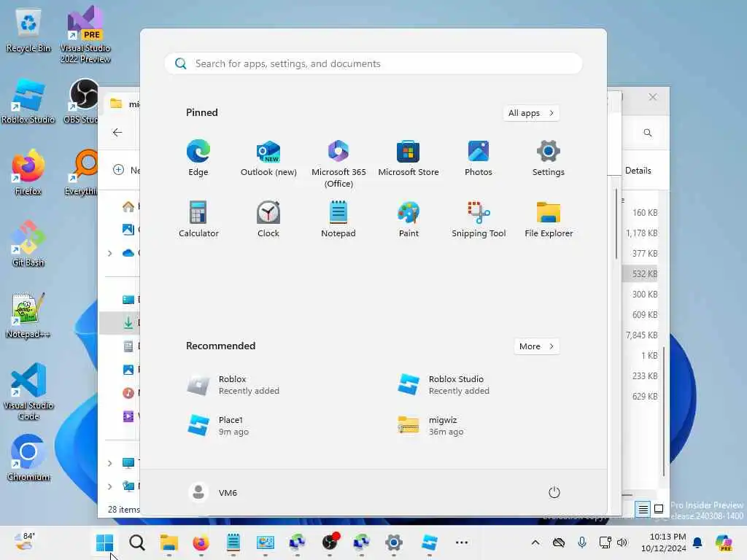Image resolution: width=747 pixels, height=560 pixels.
Task: Select Visual Studio Code desktop shortcut
Action: coord(28,392)
